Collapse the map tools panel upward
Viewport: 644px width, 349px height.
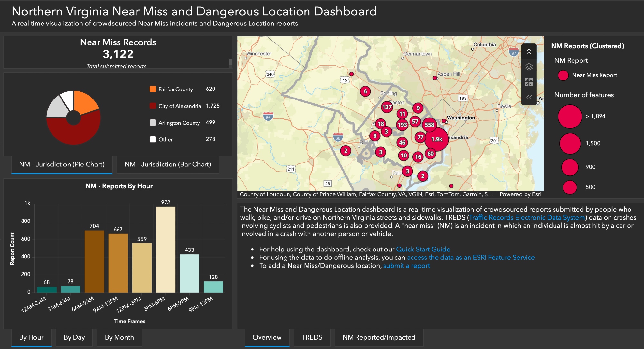(529, 52)
